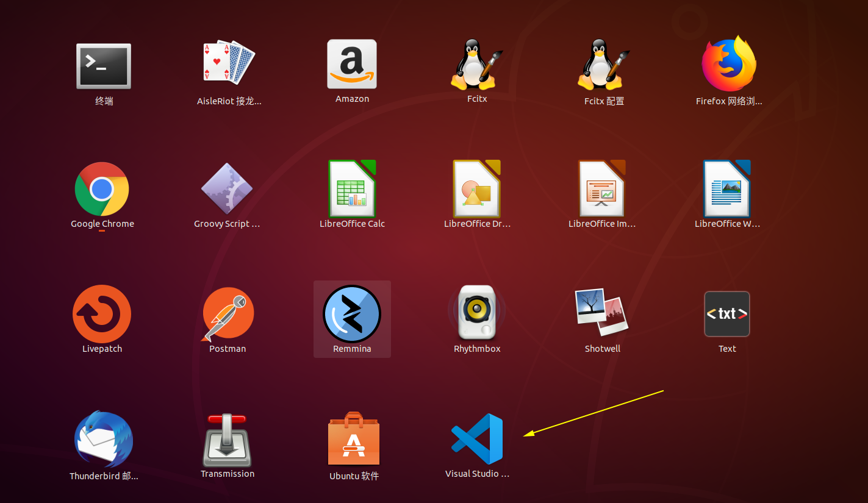The height and width of the screenshot is (503, 868).
Task: Click the "Fcitx 配置" label text
Action: click(x=604, y=101)
